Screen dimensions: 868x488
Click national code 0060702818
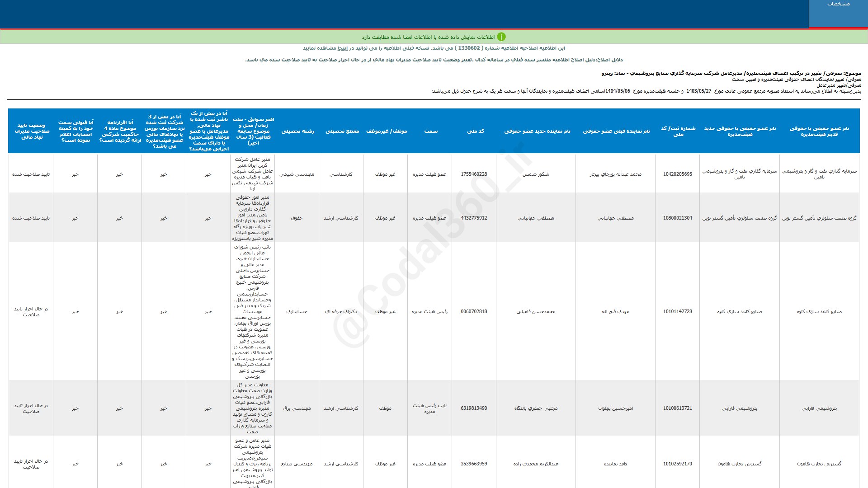click(x=474, y=312)
